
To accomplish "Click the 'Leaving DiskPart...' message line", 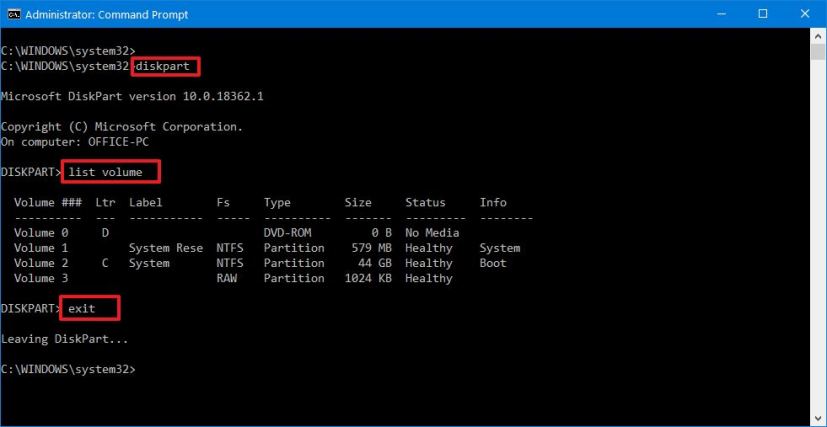I will (x=64, y=339).
